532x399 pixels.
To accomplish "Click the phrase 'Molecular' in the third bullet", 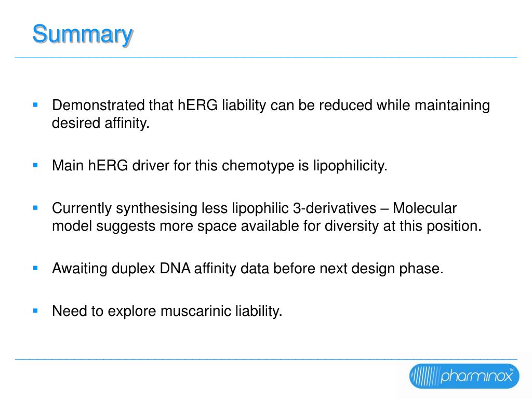I will pyautogui.click(x=425, y=208).
